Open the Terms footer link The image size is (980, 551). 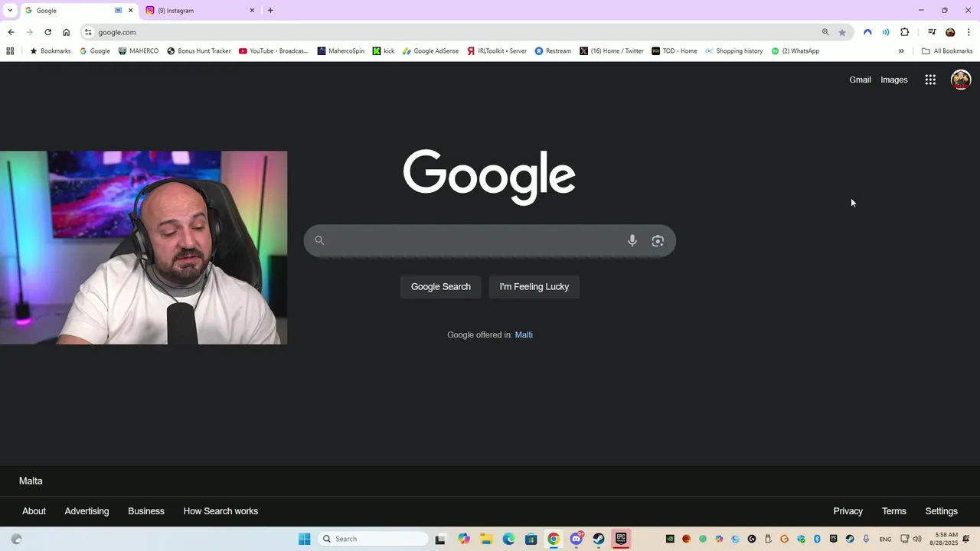(893, 511)
